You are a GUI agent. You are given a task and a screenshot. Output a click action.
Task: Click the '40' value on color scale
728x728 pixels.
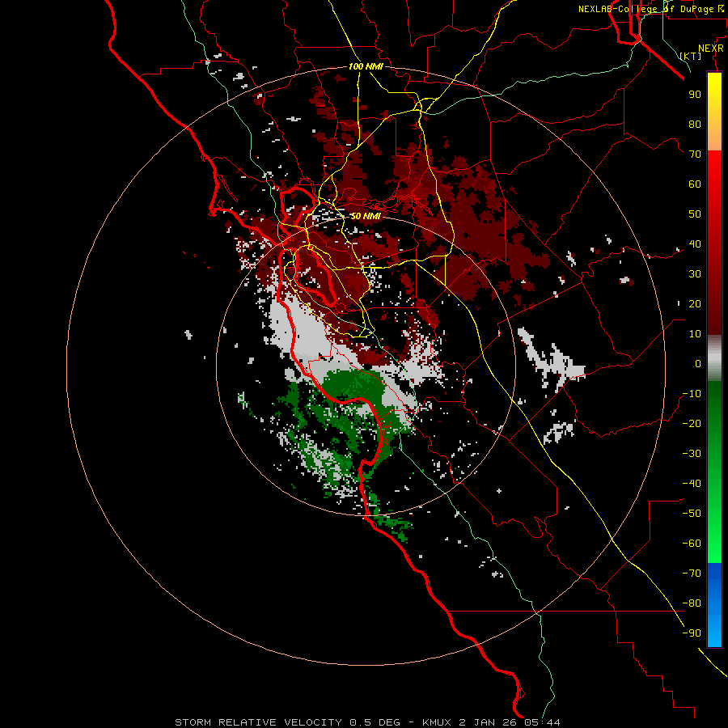(695, 244)
